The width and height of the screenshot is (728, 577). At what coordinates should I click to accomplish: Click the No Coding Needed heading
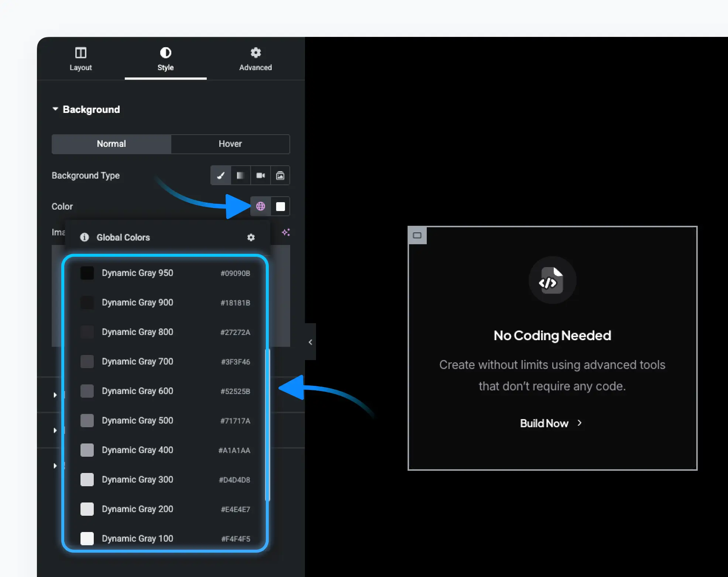[552, 335]
